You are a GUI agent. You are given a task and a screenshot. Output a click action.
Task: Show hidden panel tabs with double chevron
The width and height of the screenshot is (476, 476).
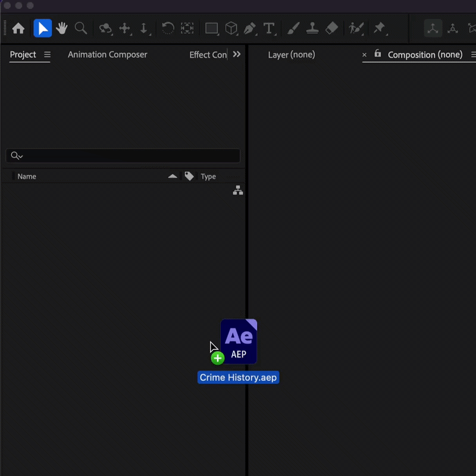(x=237, y=54)
